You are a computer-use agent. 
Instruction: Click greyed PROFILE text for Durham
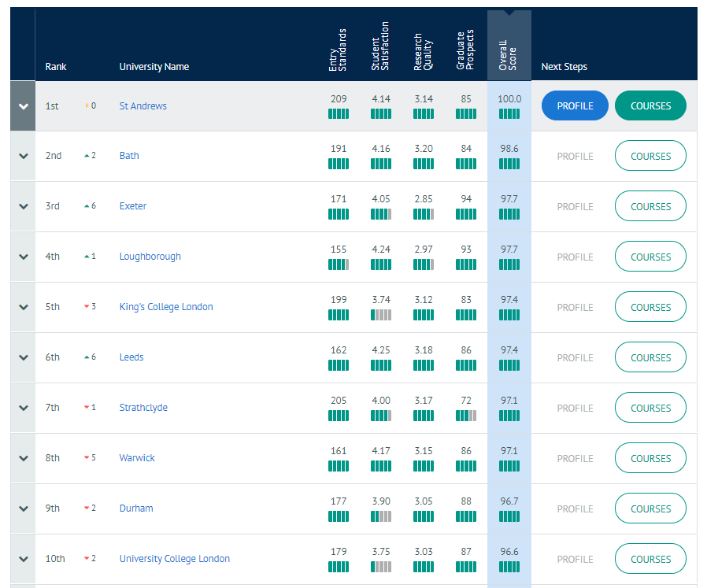coord(575,509)
